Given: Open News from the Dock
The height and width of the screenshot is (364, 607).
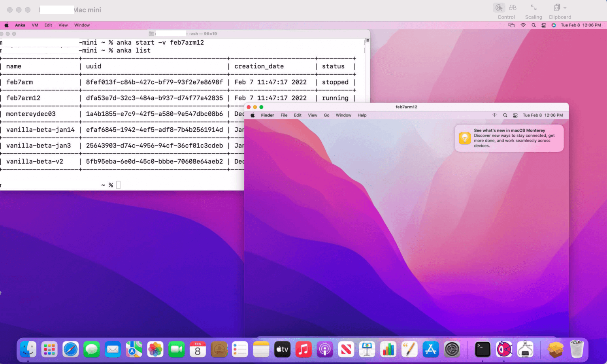Looking at the screenshot, I should coord(346,349).
